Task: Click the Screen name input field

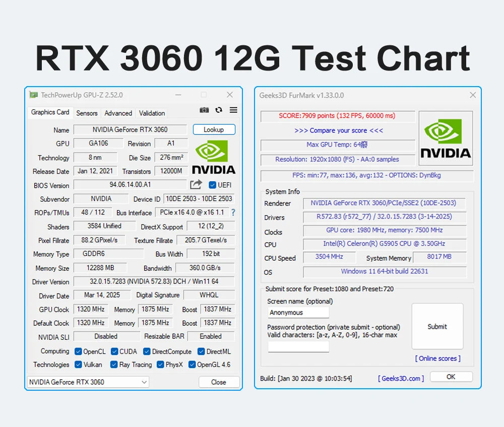Action: coord(298,313)
